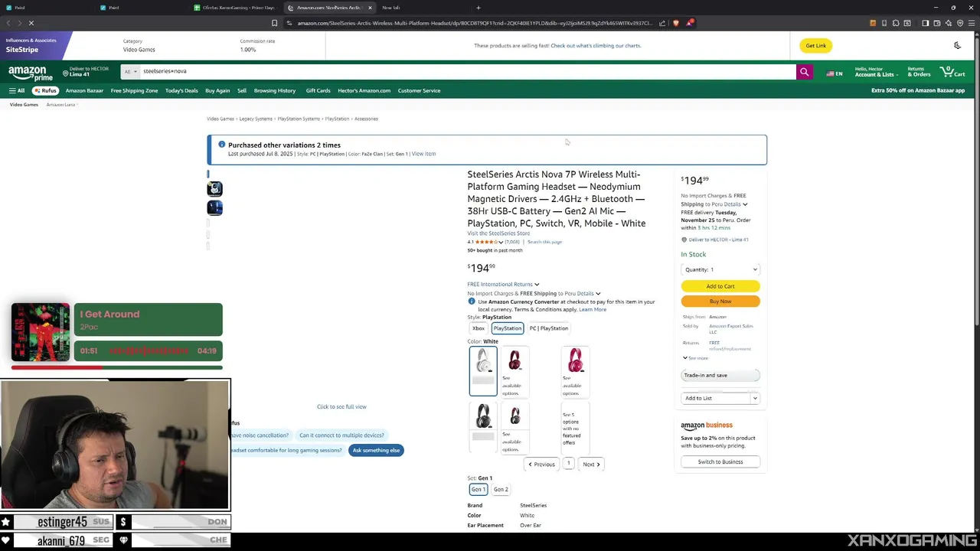The width and height of the screenshot is (980, 551).
Task: Go to the Next color page
Action: (590, 465)
